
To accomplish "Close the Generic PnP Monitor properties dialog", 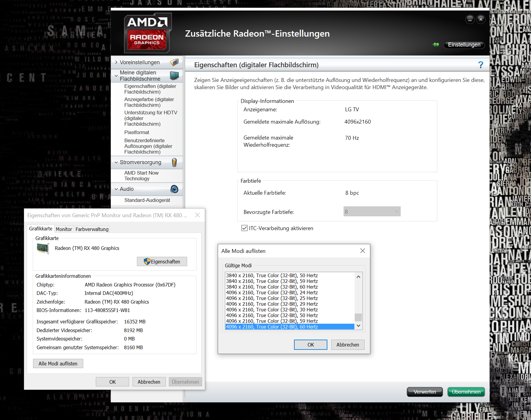I will (197, 215).
